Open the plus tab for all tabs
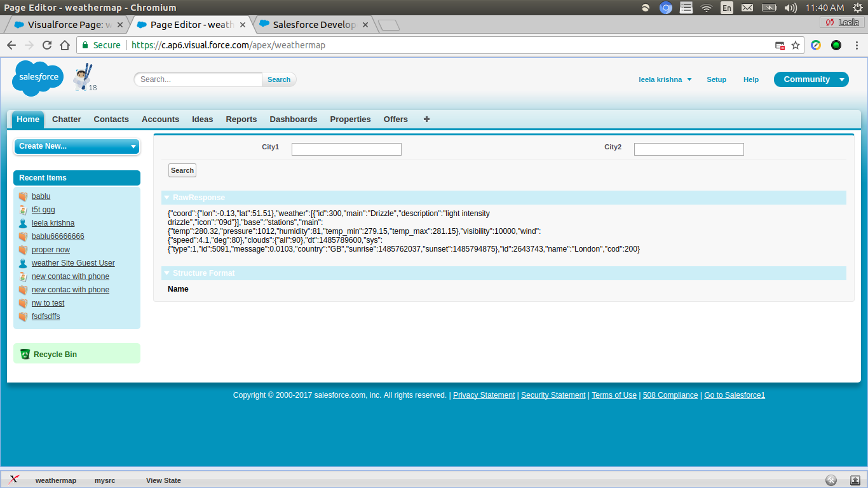868x488 pixels. (x=426, y=119)
